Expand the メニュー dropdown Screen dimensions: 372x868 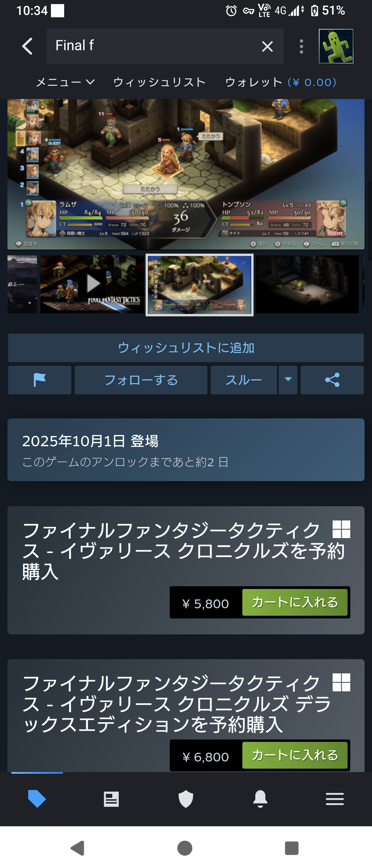65,82
